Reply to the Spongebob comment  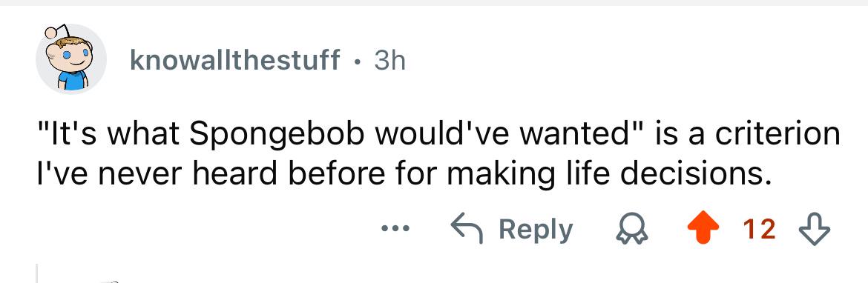pos(512,230)
